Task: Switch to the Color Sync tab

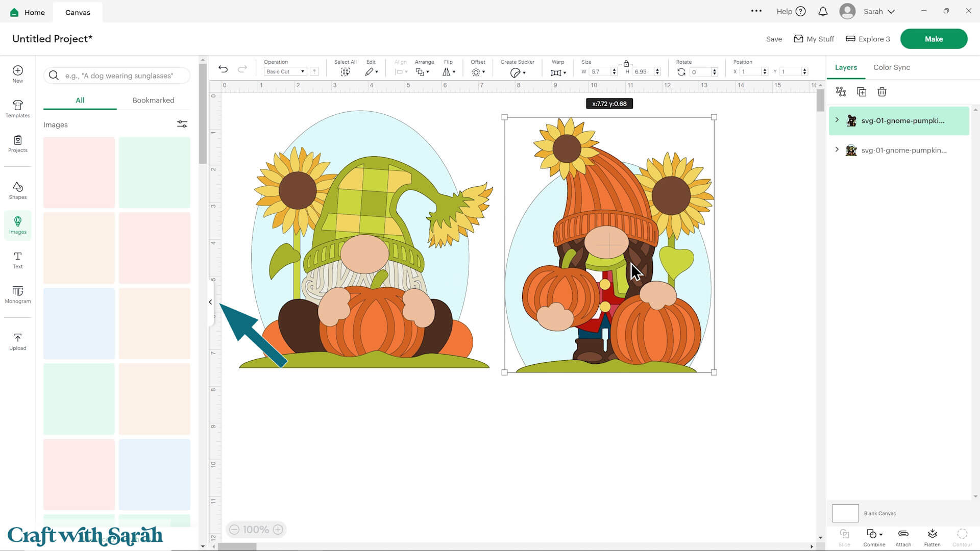Action: click(891, 67)
